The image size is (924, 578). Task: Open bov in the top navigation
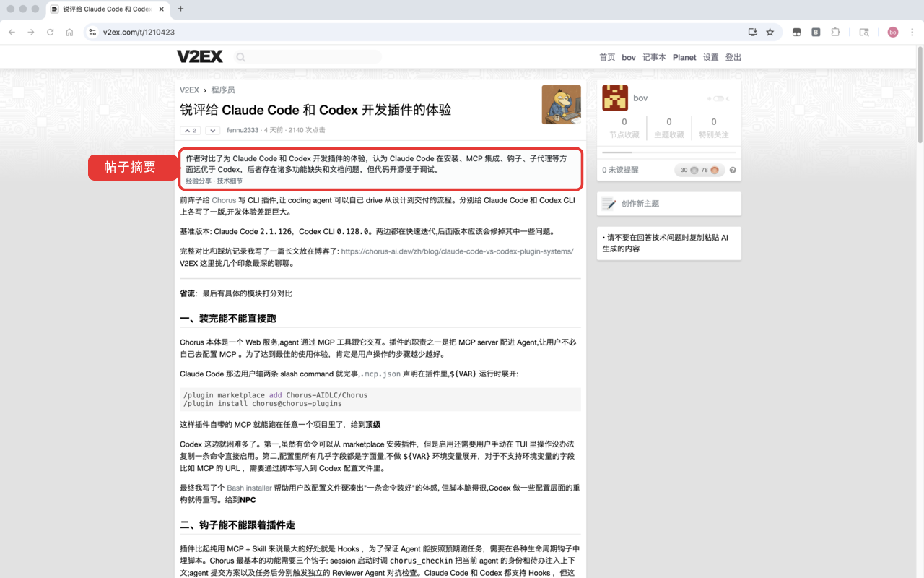pyautogui.click(x=629, y=57)
